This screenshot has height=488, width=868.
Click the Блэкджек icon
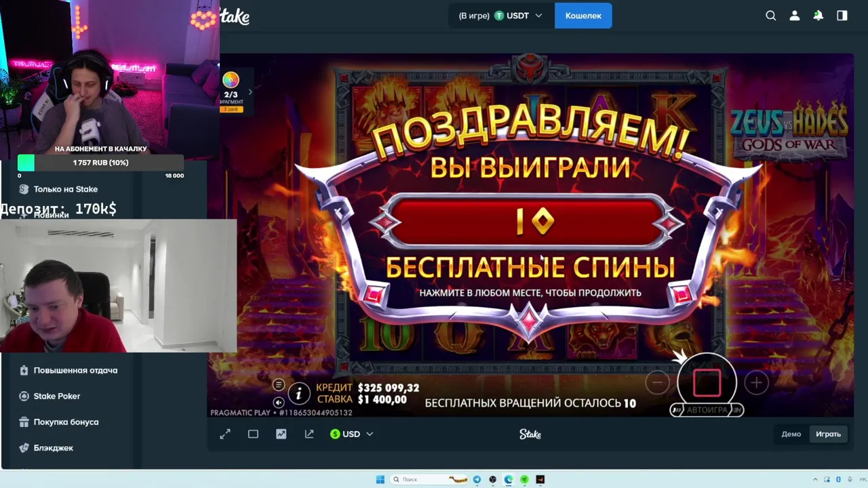pyautogui.click(x=24, y=447)
